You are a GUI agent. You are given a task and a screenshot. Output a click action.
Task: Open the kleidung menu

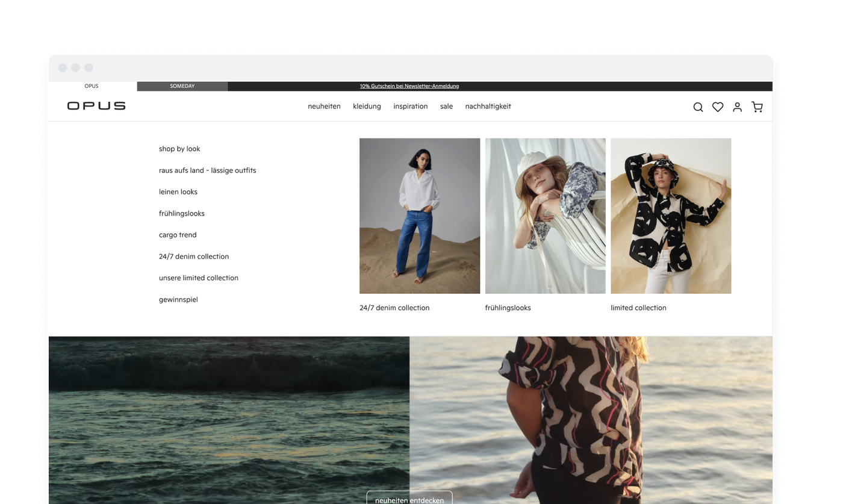[367, 106]
